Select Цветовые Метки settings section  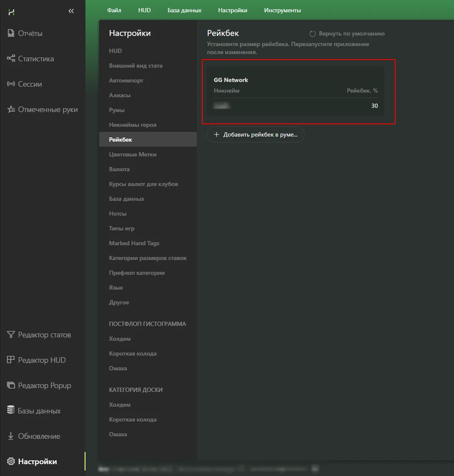[x=133, y=154]
